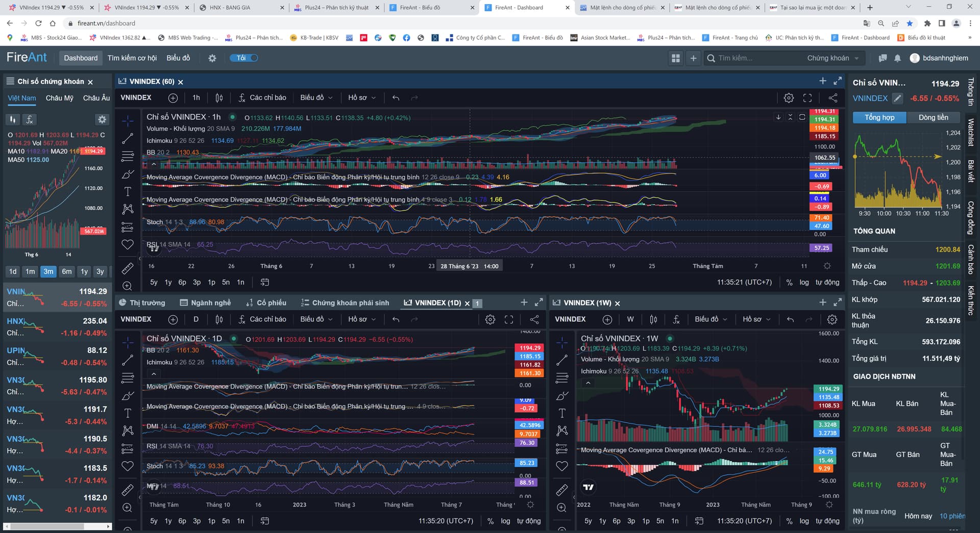This screenshot has width=980, height=533.
Task: Toggle tự động auto scale on the 1D chart
Action: pos(529,521)
